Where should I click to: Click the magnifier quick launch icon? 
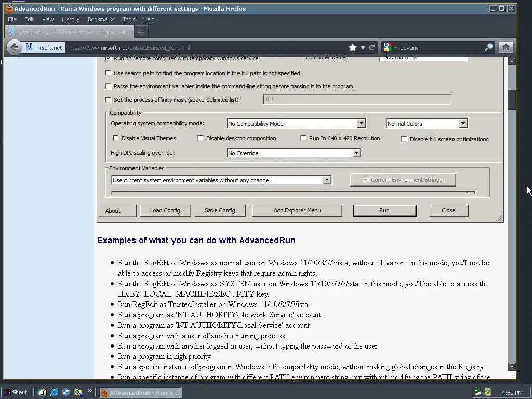[x=78, y=392]
